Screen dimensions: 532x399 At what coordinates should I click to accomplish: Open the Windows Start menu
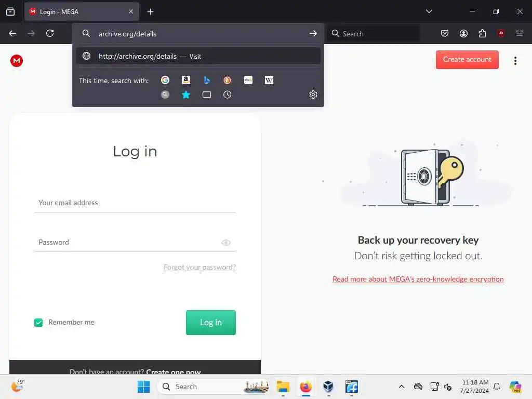143,387
